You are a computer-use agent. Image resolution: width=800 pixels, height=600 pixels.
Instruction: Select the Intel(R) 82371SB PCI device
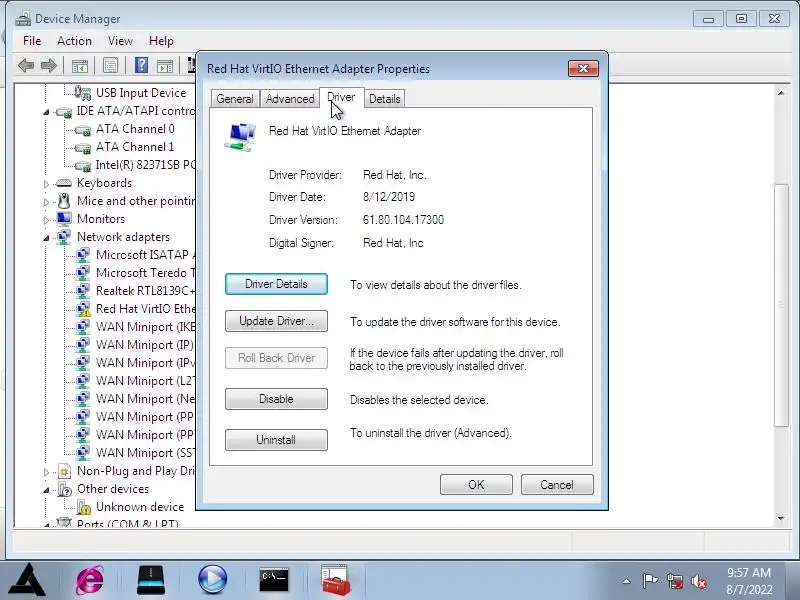coord(145,165)
